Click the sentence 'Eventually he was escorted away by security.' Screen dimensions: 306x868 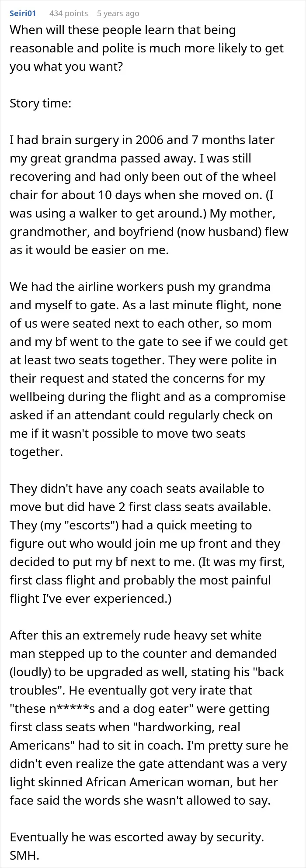click(137, 837)
